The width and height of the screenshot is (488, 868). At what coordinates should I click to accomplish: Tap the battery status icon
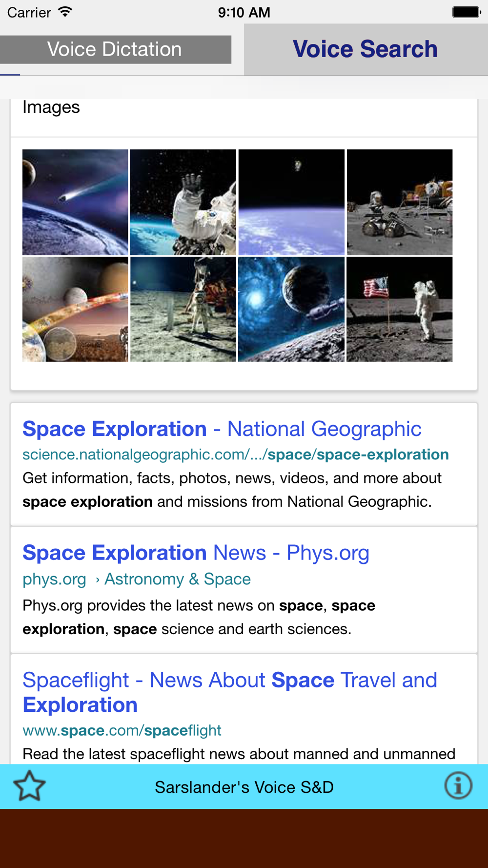(467, 12)
